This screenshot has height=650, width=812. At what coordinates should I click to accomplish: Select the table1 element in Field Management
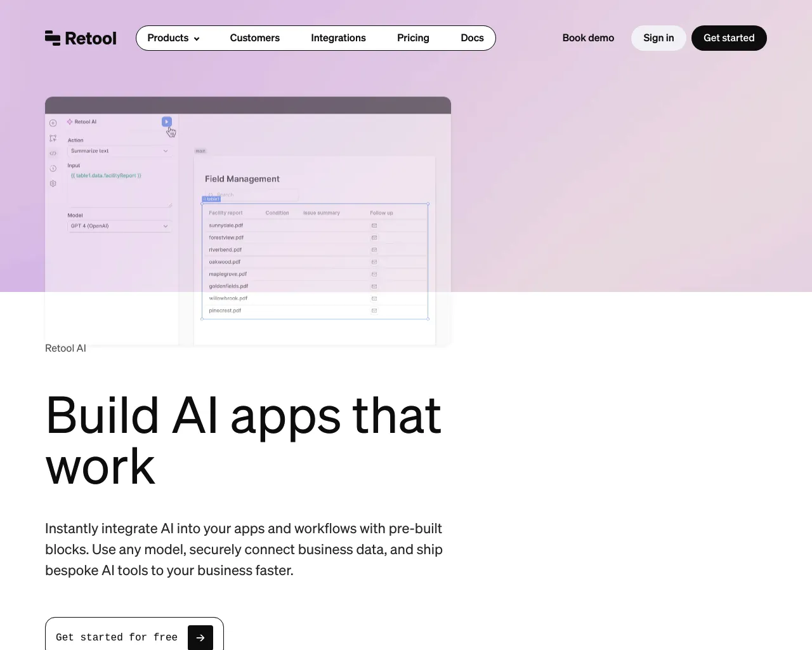[x=211, y=198]
